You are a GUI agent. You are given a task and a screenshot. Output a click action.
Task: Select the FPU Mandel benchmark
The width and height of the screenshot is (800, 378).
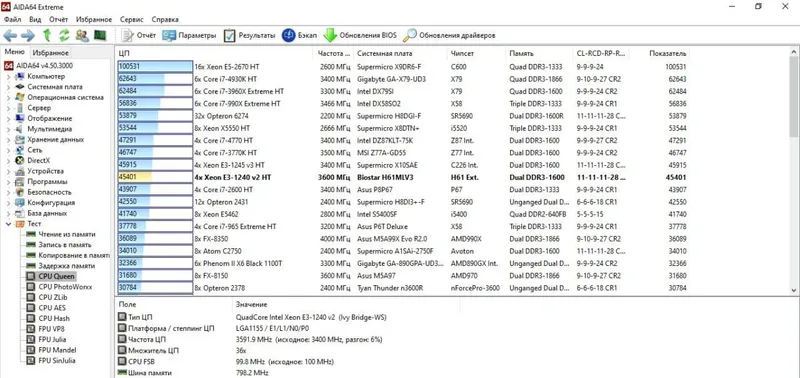point(52,350)
